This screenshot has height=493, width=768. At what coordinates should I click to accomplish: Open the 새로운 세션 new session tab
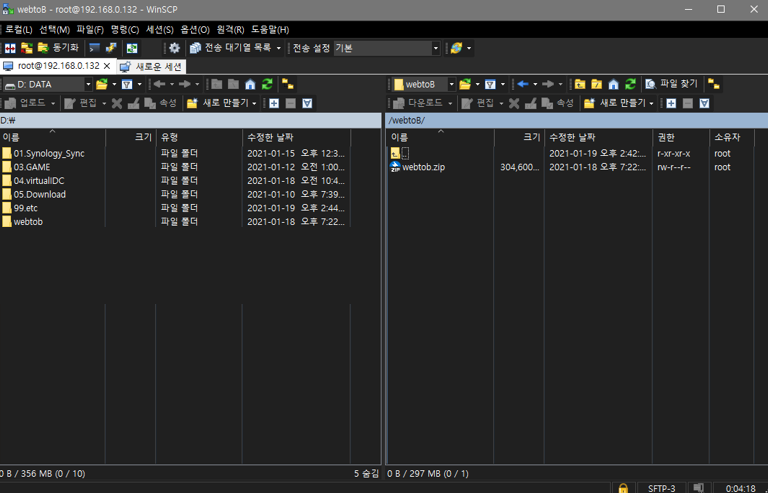(x=151, y=66)
